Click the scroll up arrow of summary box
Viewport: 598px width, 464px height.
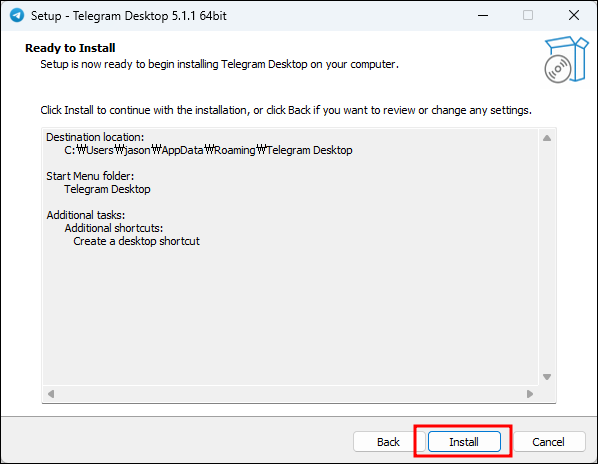547,138
